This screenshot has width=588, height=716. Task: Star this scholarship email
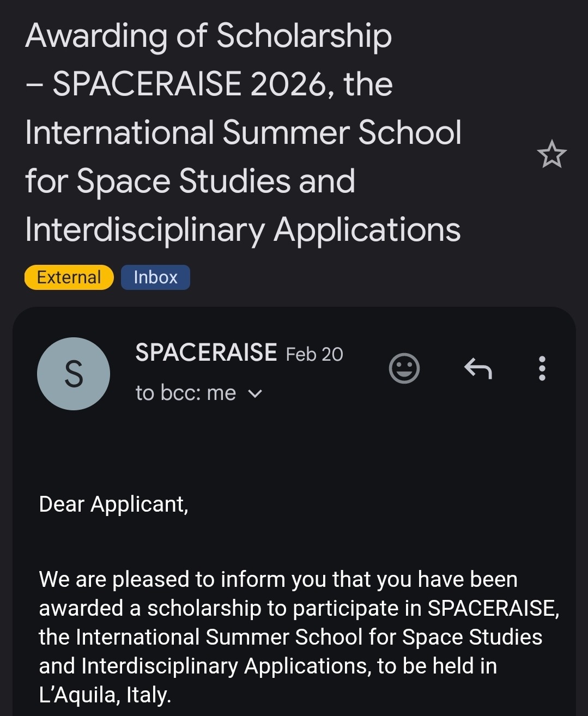pos(551,154)
